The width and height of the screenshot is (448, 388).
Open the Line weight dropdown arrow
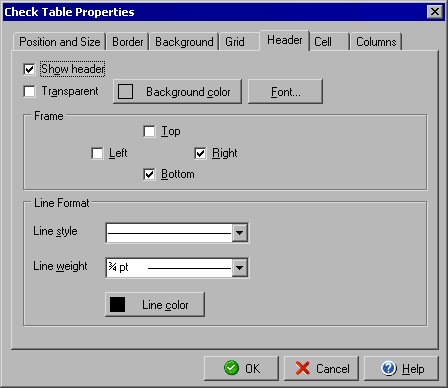[240, 267]
